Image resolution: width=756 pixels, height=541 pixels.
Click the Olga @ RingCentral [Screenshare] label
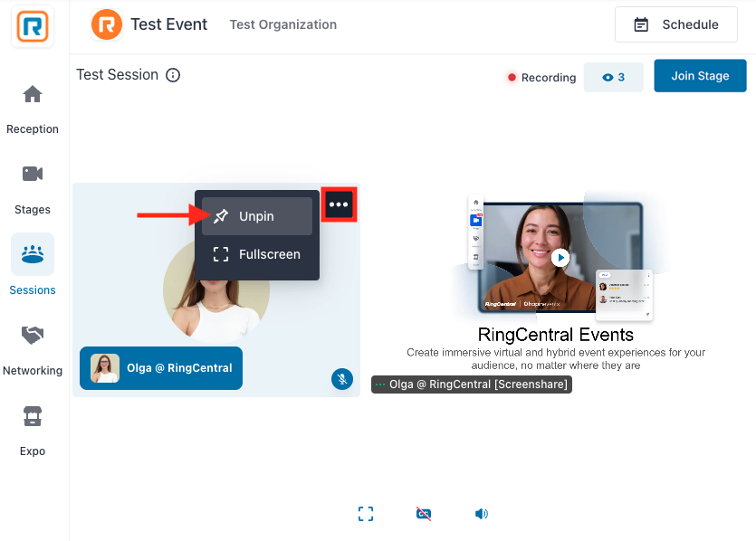pyautogui.click(x=472, y=384)
